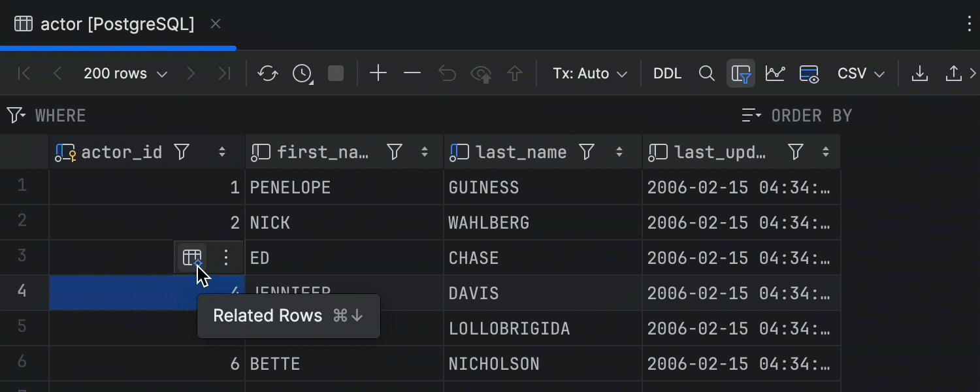This screenshot has width=980, height=392.
Task: Click the export download icon
Action: 919,74
